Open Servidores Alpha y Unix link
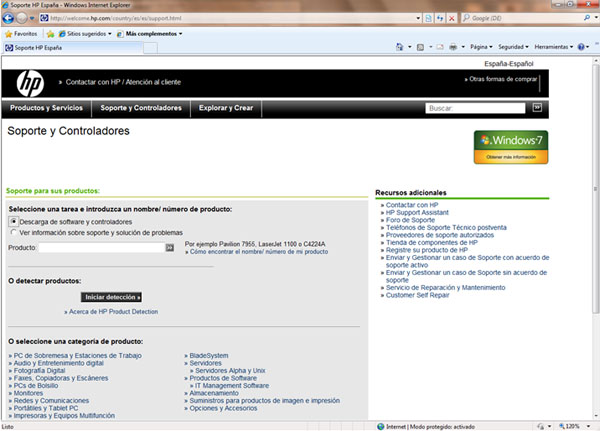The height and width of the screenshot is (431, 600). pos(230,371)
